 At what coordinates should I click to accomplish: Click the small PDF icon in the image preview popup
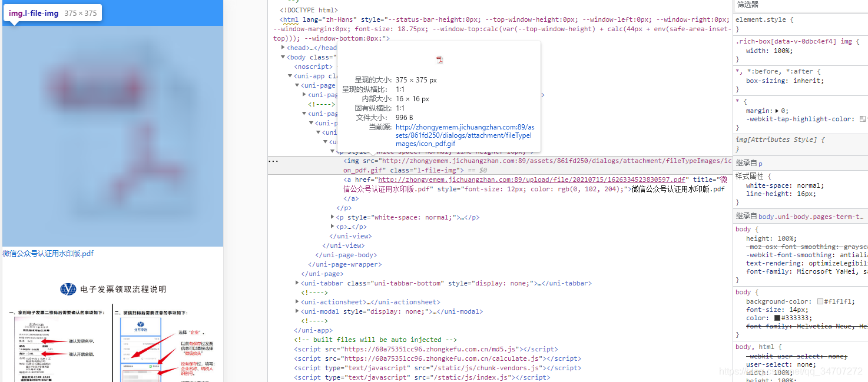pos(439,59)
